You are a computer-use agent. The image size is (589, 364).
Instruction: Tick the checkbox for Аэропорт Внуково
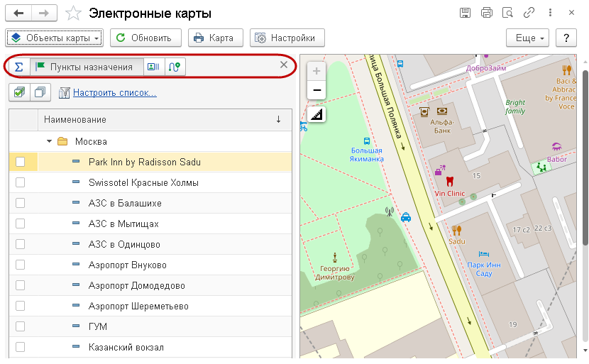[x=21, y=265]
